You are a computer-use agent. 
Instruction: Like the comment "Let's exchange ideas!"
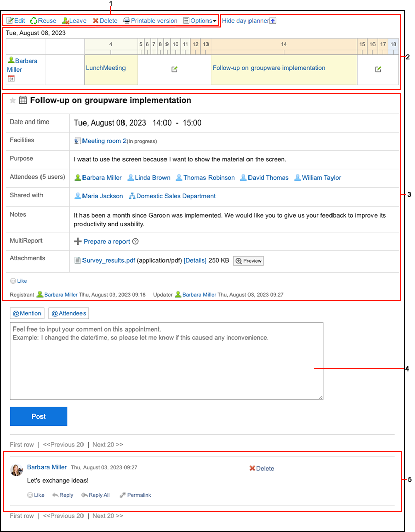click(x=35, y=495)
